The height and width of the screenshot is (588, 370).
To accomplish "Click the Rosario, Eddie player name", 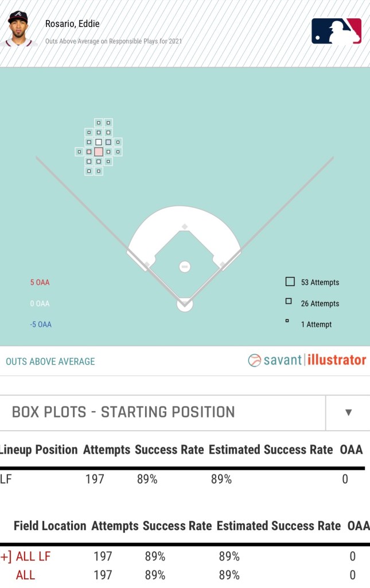I will click(x=72, y=24).
